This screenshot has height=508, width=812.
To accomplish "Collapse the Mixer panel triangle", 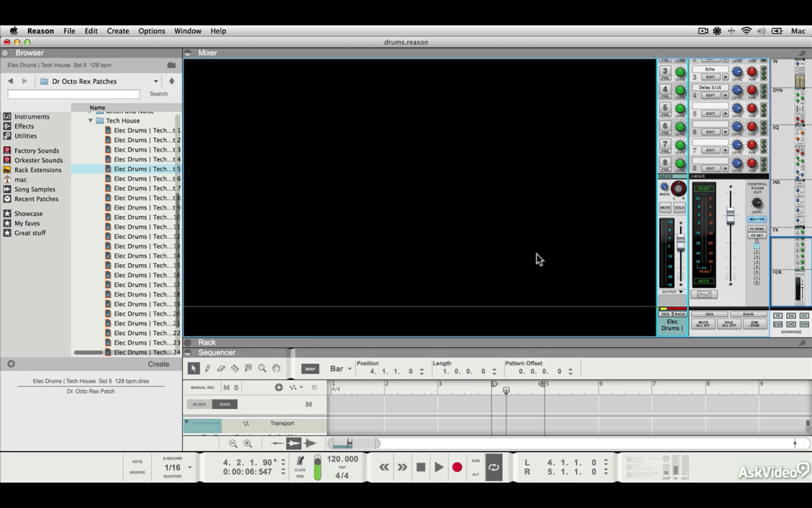I will click(x=188, y=53).
